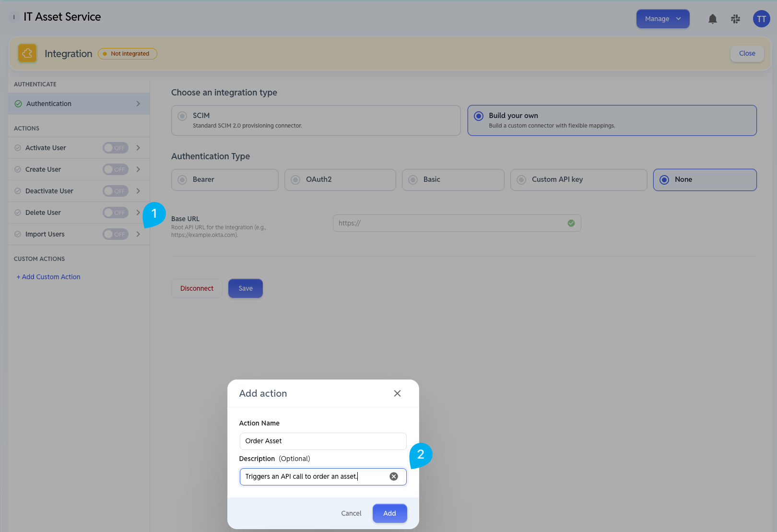777x532 pixels.
Task: Click the step 2 tooltip marker
Action: click(421, 455)
